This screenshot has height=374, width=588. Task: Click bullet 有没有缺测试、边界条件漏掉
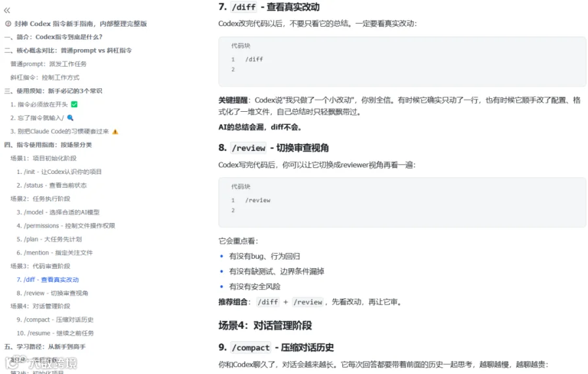point(276,271)
